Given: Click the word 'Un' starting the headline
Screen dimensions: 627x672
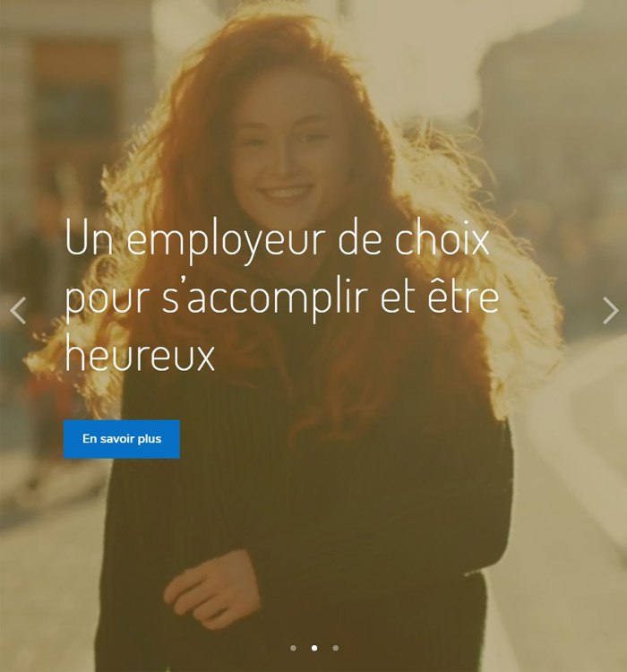Looking at the screenshot, I should click(90, 239).
